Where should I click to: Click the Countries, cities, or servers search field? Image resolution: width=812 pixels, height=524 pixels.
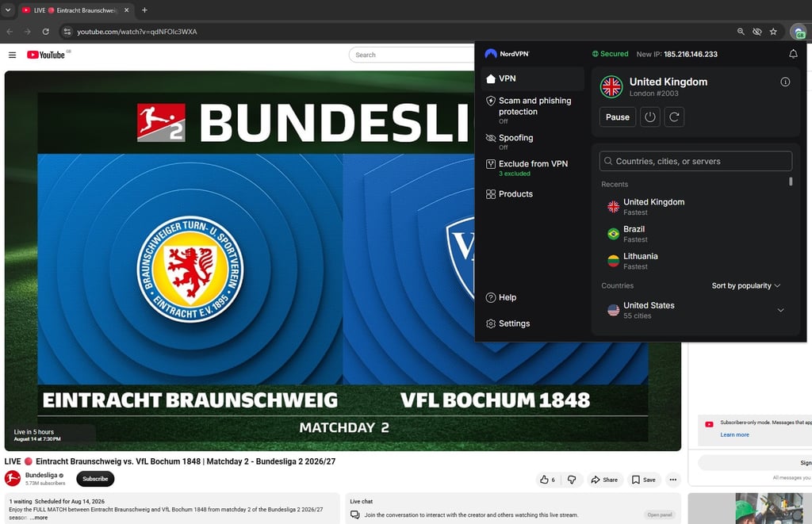695,161
